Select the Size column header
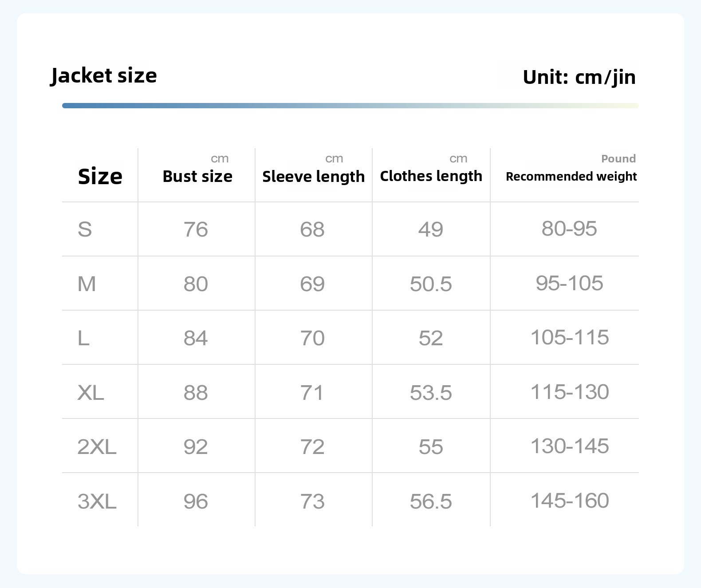The height and width of the screenshot is (588, 701). pyautogui.click(x=100, y=176)
